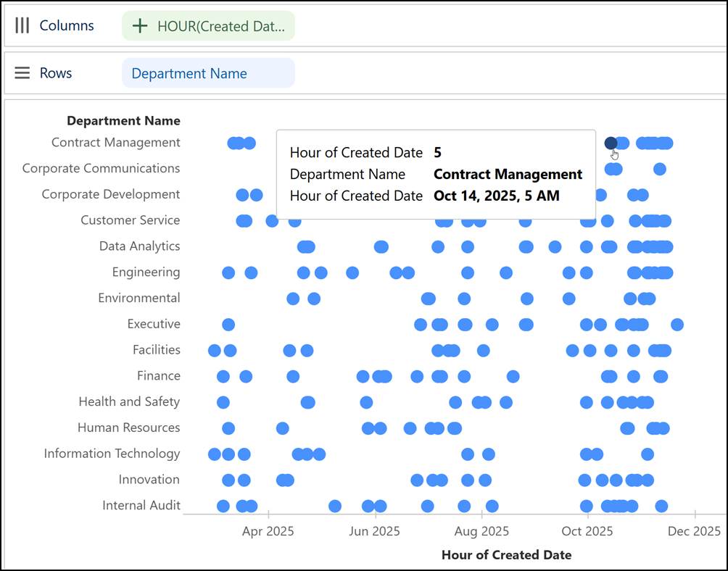Expand the plus icon on HOUR(Created Date) pill
Screen dimensions: 728x571
tap(140, 26)
